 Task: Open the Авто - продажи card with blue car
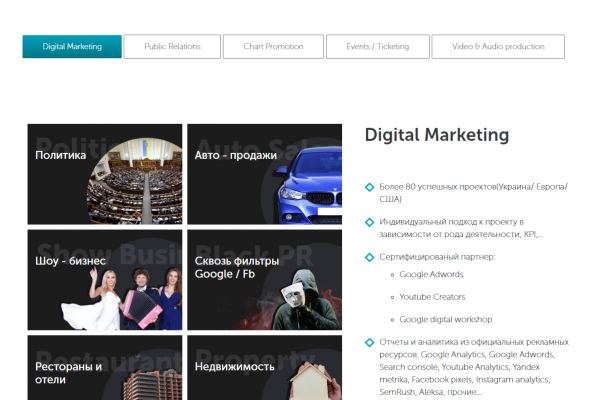pyautogui.click(x=264, y=174)
